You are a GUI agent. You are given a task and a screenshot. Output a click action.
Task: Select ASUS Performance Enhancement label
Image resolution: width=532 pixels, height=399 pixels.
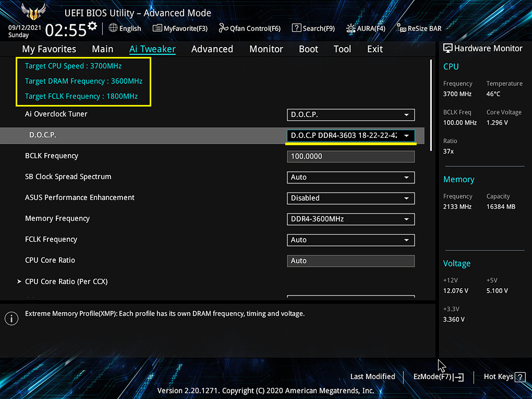click(x=80, y=198)
